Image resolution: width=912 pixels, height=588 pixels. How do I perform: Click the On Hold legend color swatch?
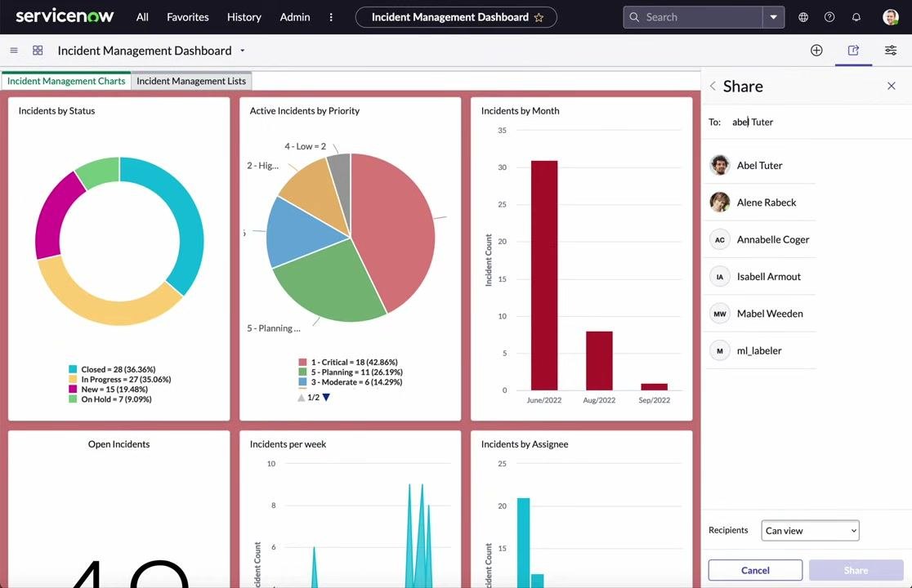73,399
